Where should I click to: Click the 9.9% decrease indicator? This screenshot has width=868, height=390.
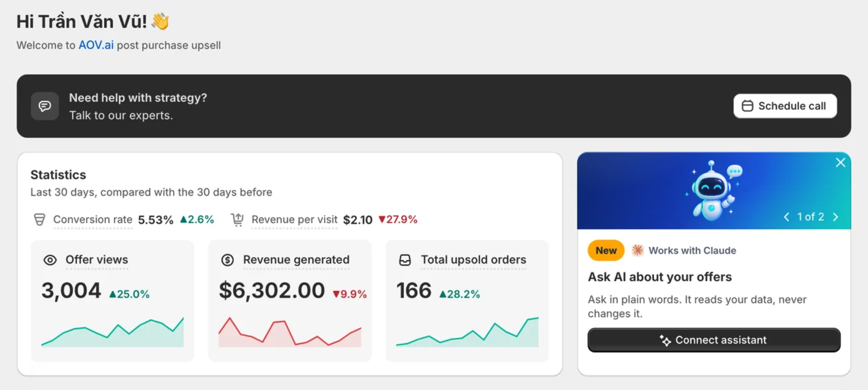tap(350, 294)
